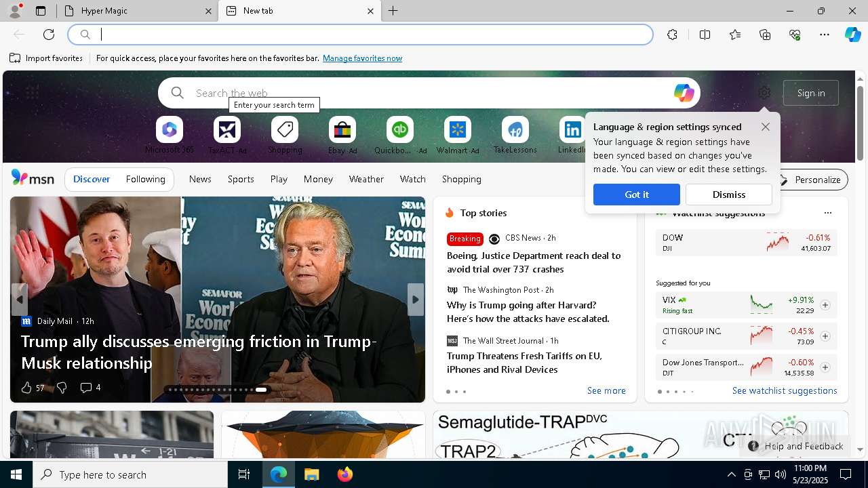Open Trump Threatens Fresh Tariffs headline

524,363
